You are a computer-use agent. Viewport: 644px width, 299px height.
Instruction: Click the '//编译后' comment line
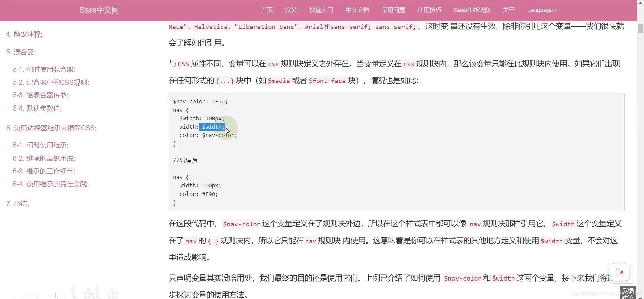(185, 160)
